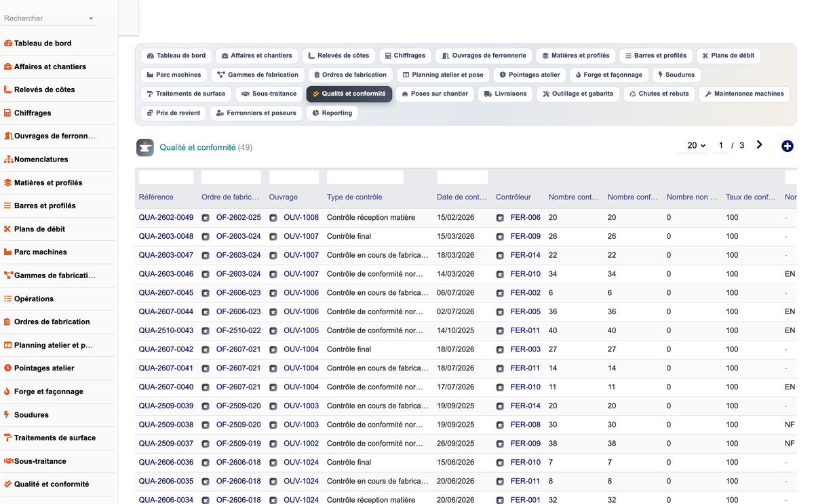The image size is (814, 504).
Task: Click the record icon beside FER-014 in row QUA-2603-0047
Action: coord(500,256)
